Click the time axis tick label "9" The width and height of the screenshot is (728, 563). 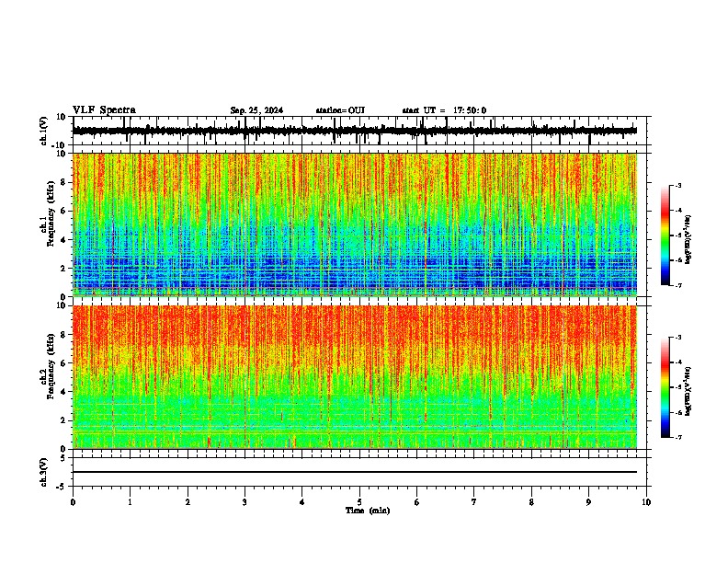pos(588,502)
